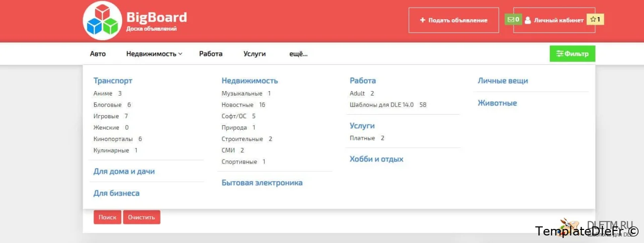Expand the Недвижимость dropdown menu

coord(154,54)
